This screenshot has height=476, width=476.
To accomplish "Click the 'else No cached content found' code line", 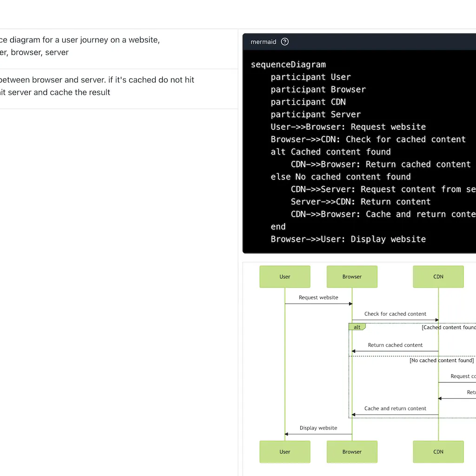I will click(x=341, y=177).
